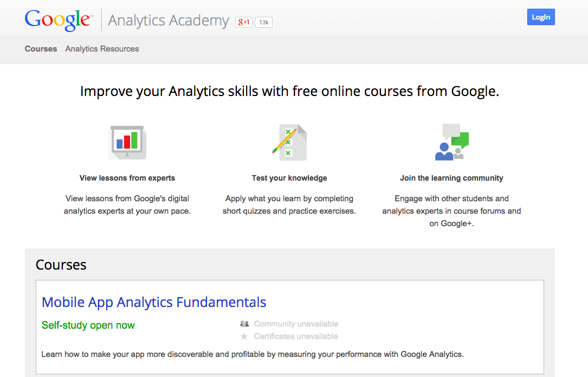Click the View lessons from experts heading
The image size is (588, 377).
click(x=127, y=178)
